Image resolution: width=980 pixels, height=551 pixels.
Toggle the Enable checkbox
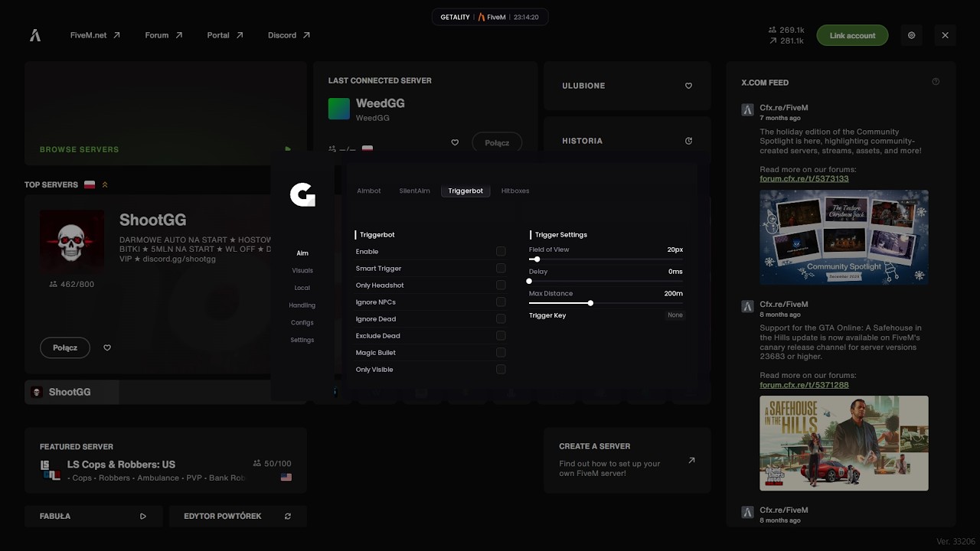[501, 251]
